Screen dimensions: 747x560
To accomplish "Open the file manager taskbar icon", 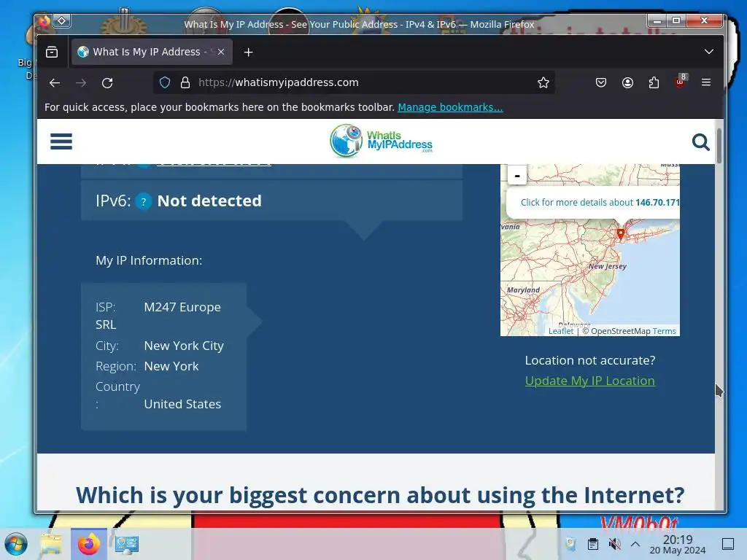I will [x=51, y=544].
